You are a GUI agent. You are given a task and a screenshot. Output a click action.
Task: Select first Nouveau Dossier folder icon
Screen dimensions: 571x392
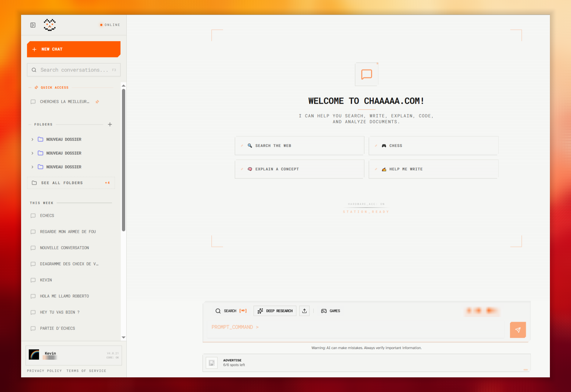pos(40,139)
